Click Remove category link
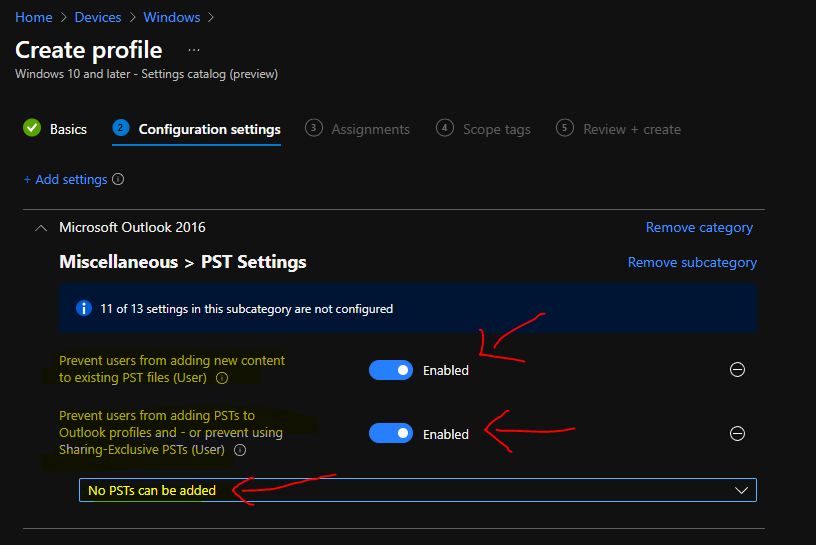Screen dimensions: 816x545 tap(699, 227)
